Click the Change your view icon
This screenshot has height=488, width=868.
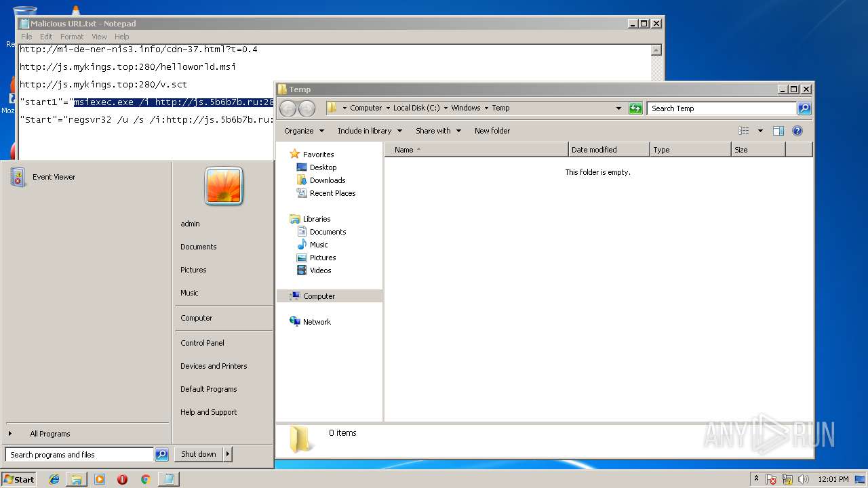744,131
